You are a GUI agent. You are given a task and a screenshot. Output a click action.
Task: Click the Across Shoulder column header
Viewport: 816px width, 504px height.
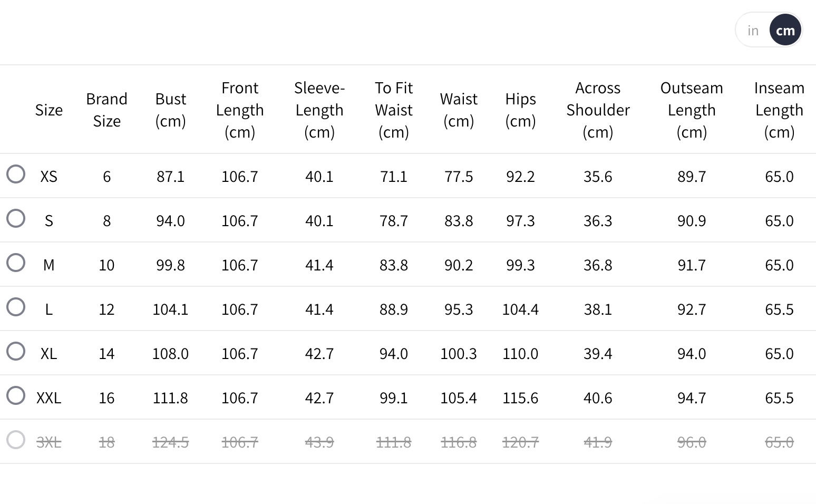[598, 110]
